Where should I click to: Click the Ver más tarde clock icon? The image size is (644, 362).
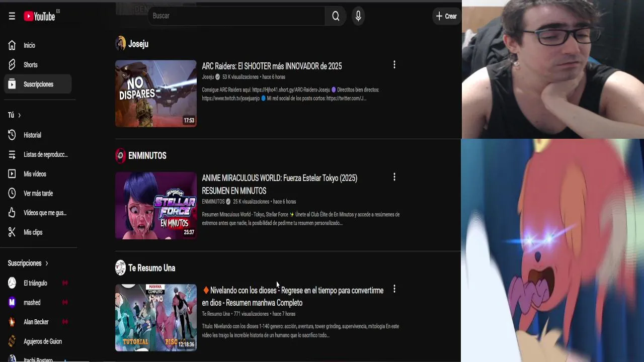12,193
